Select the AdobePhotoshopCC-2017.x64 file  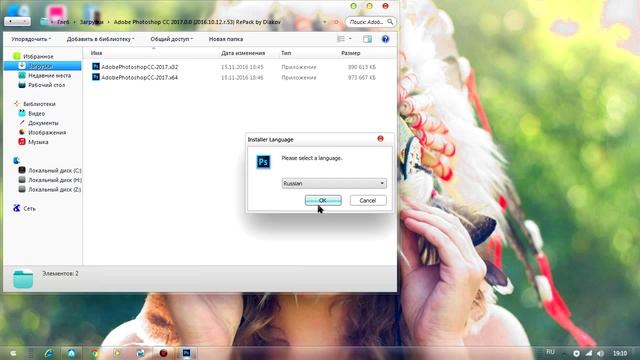140,78
